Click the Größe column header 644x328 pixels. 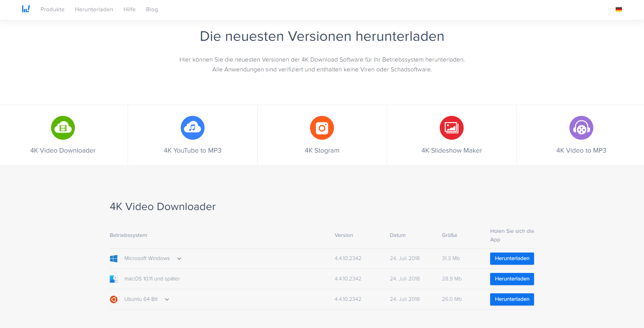(x=449, y=235)
